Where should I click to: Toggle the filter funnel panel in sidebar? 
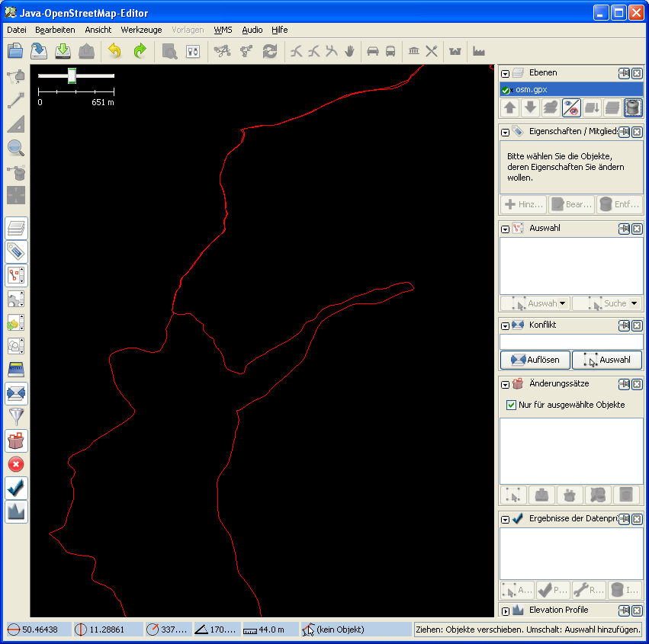click(x=16, y=417)
